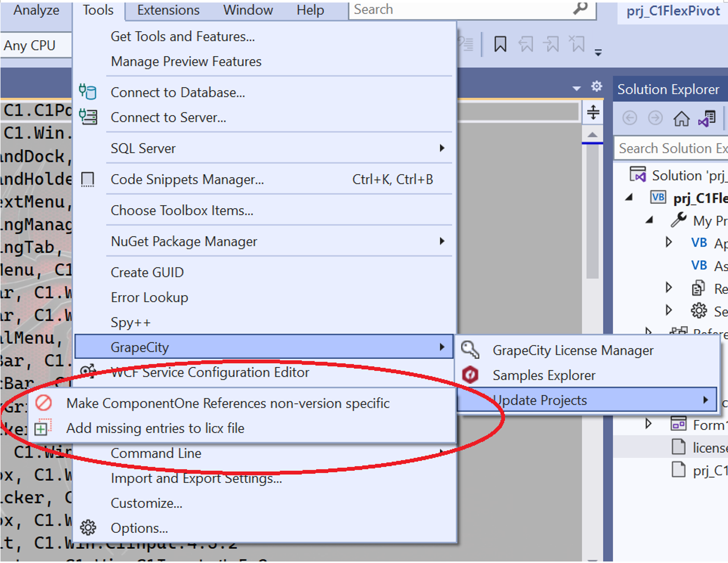Collapse the My Project node

pos(649,220)
